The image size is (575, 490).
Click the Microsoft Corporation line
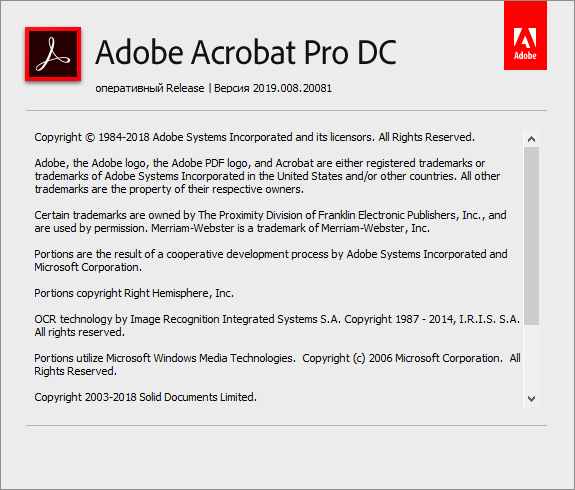(88, 267)
